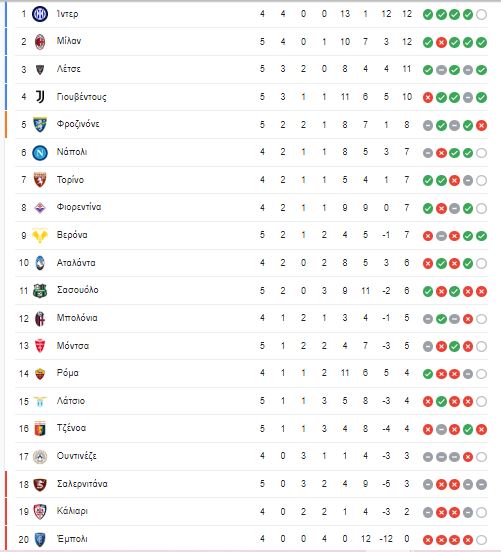Click Inter's empty upcoming match circle

481,14
